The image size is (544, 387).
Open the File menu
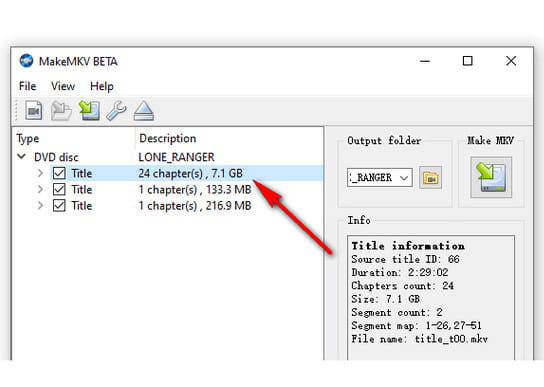coord(27,86)
